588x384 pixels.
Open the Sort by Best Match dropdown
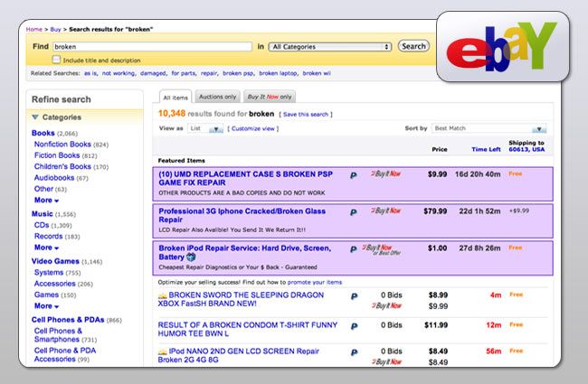pos(489,128)
